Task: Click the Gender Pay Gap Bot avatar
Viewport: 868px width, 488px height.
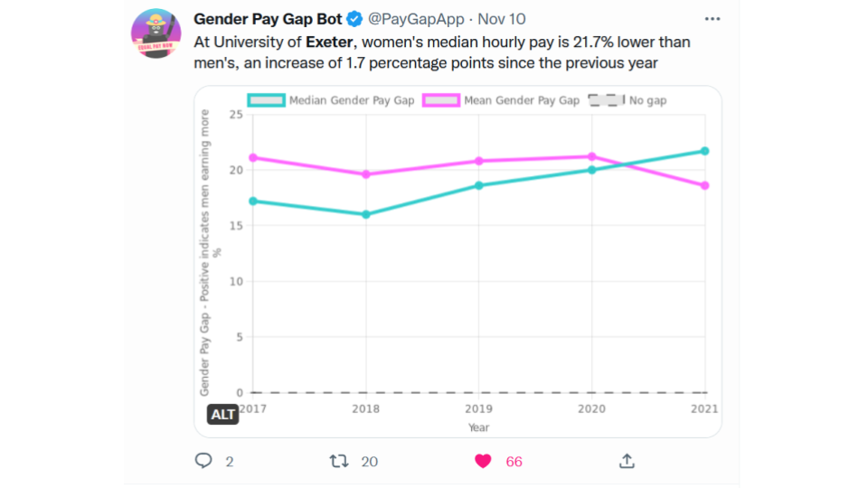Action: (156, 34)
